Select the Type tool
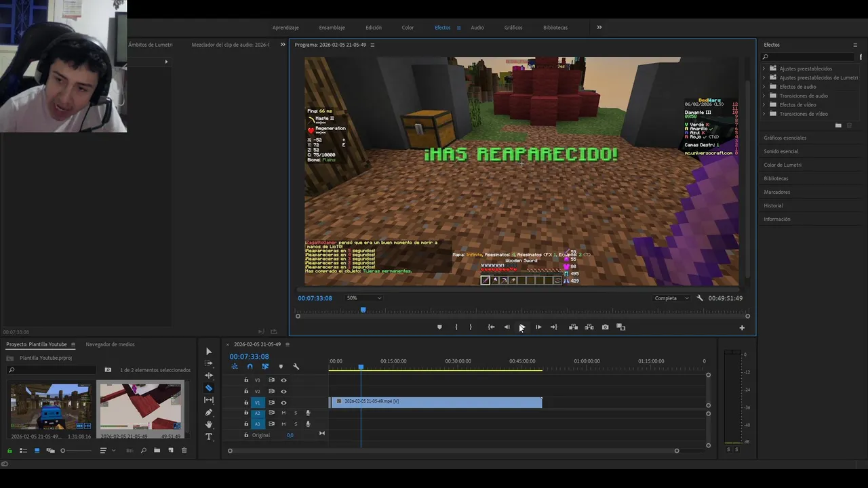 (x=208, y=436)
